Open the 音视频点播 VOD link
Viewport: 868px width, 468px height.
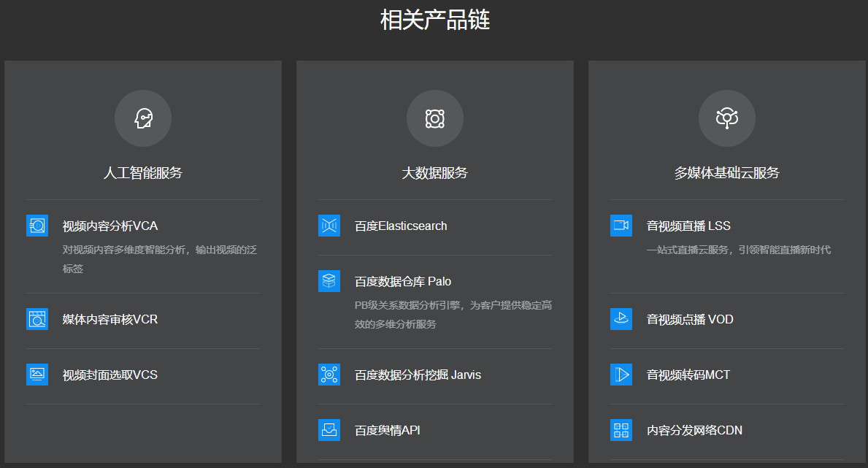(x=690, y=320)
